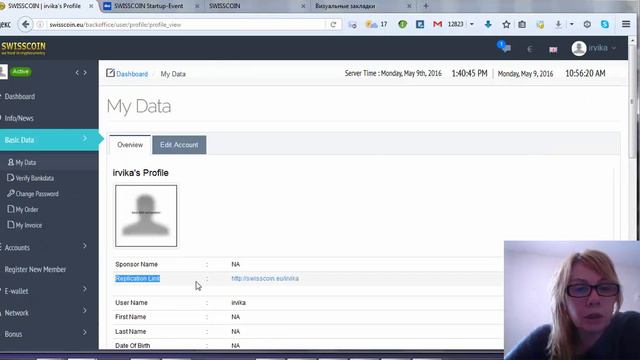Image resolution: width=640 pixels, height=360 pixels.
Task: Switch to the Overview tab
Action: (130, 145)
